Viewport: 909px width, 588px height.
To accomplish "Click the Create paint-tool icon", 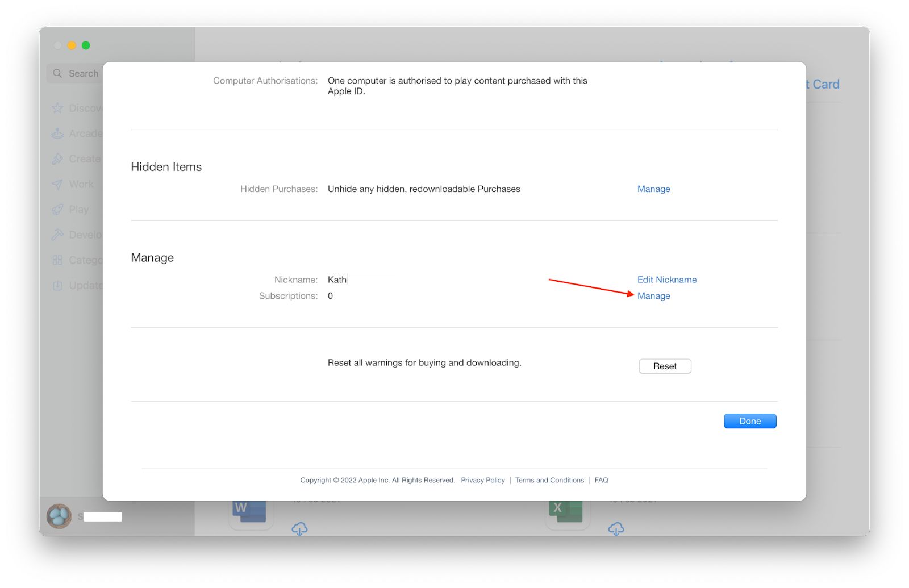I will pyautogui.click(x=58, y=159).
